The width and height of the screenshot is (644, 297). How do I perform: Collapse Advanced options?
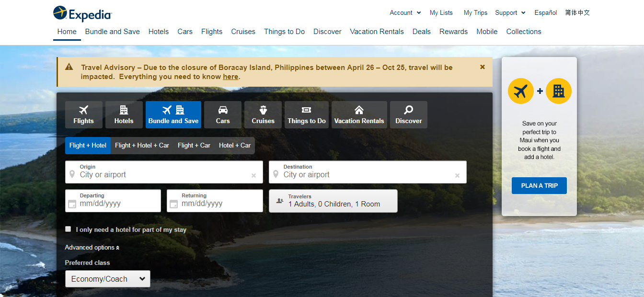[x=92, y=248]
